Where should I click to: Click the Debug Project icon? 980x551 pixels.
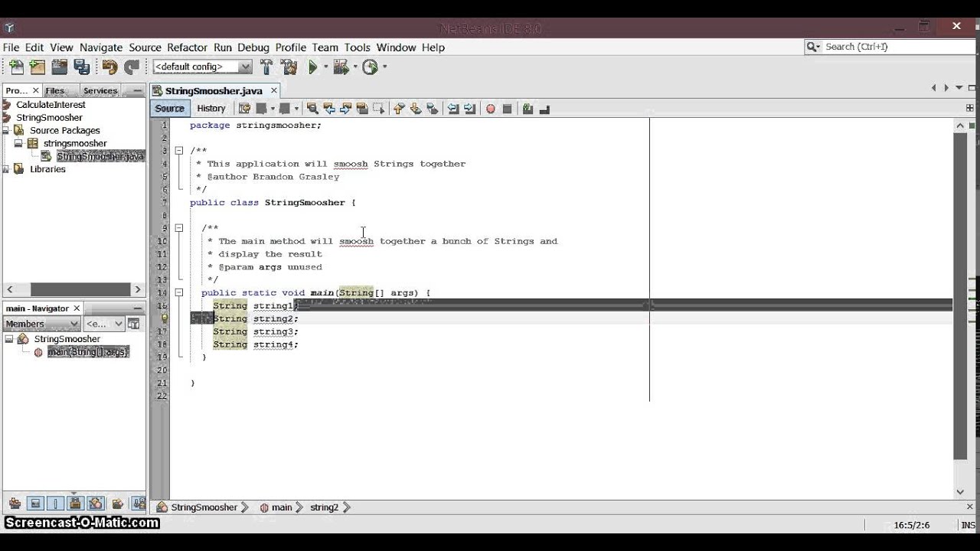(341, 67)
